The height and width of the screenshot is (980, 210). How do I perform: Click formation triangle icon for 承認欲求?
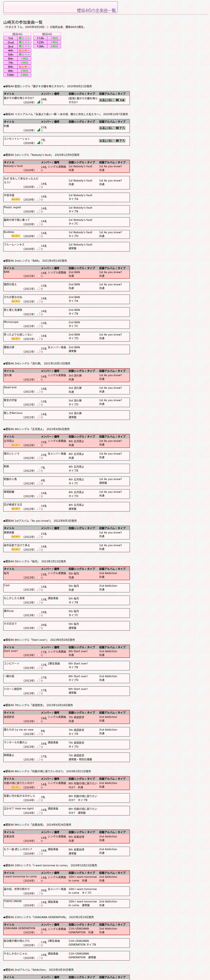click(x=38, y=721)
